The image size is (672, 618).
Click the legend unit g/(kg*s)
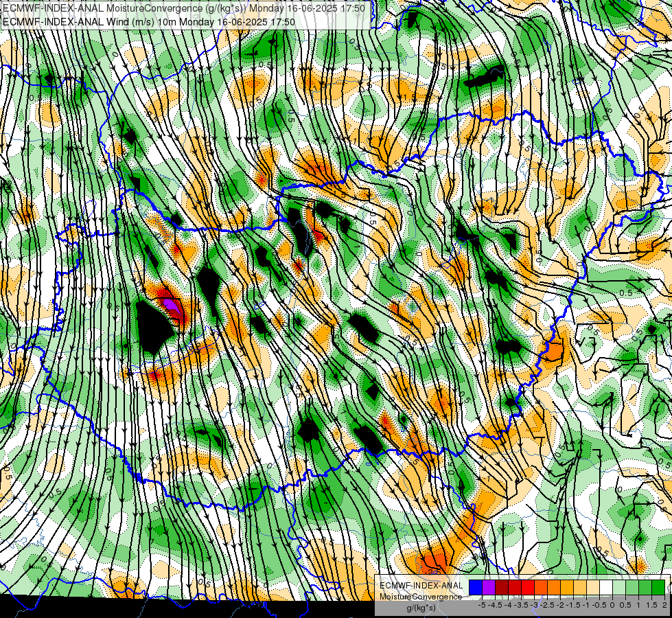pyautogui.click(x=421, y=608)
